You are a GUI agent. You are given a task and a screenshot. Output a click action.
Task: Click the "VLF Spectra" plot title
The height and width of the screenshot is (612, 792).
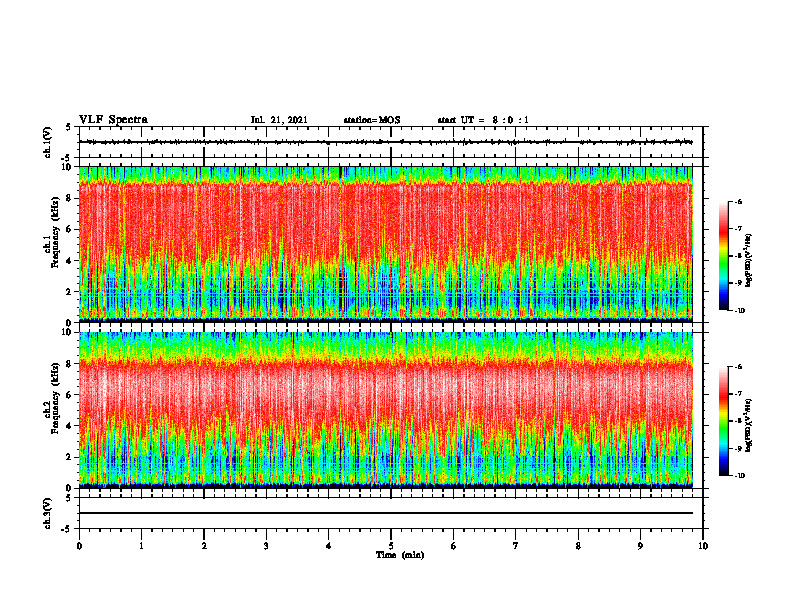[x=113, y=120]
